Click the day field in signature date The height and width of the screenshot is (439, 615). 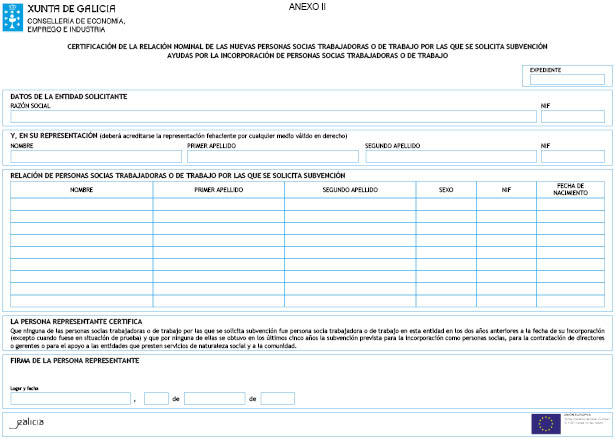[x=156, y=398]
